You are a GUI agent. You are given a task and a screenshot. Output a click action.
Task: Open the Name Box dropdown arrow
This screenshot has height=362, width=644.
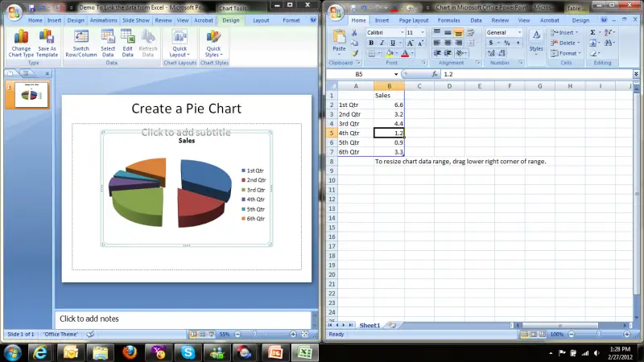(396, 74)
